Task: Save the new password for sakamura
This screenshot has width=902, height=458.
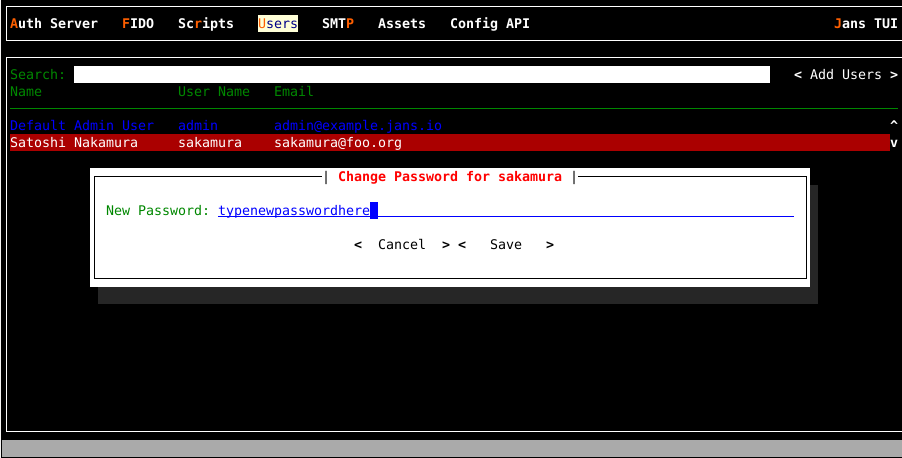Action: point(505,245)
